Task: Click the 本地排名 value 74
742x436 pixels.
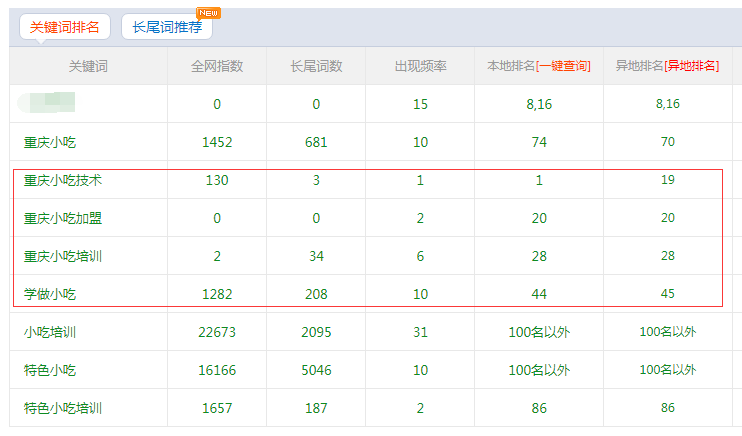Action: 539,142
